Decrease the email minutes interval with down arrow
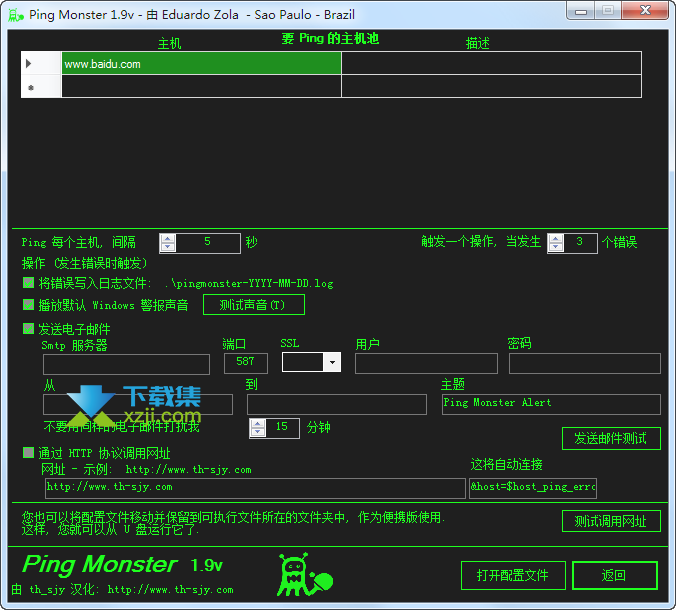676x610 pixels. 258,432
